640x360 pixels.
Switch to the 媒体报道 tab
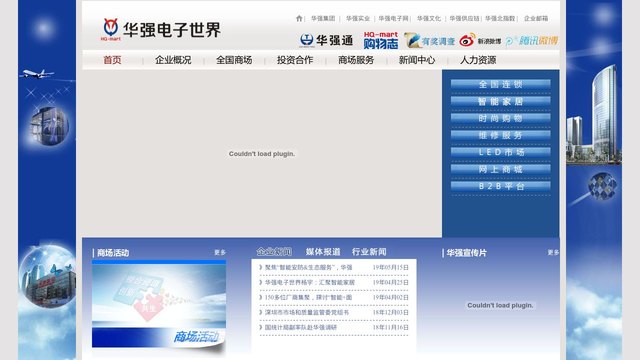tap(323, 252)
